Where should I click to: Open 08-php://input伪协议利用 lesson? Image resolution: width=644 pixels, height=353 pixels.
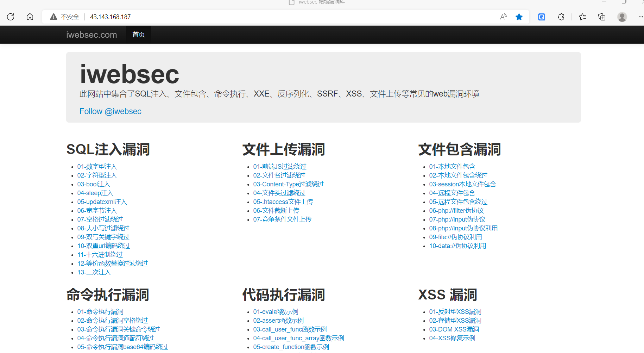coord(463,228)
